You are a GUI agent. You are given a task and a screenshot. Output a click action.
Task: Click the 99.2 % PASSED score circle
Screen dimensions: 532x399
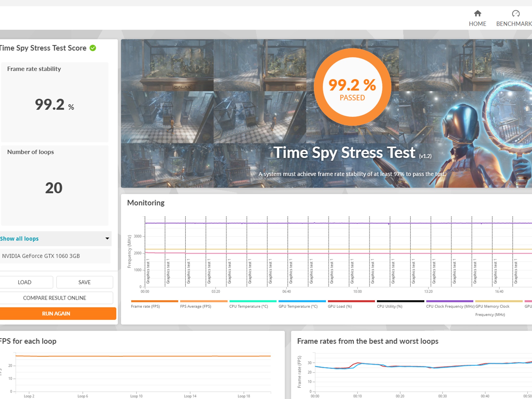tap(353, 87)
